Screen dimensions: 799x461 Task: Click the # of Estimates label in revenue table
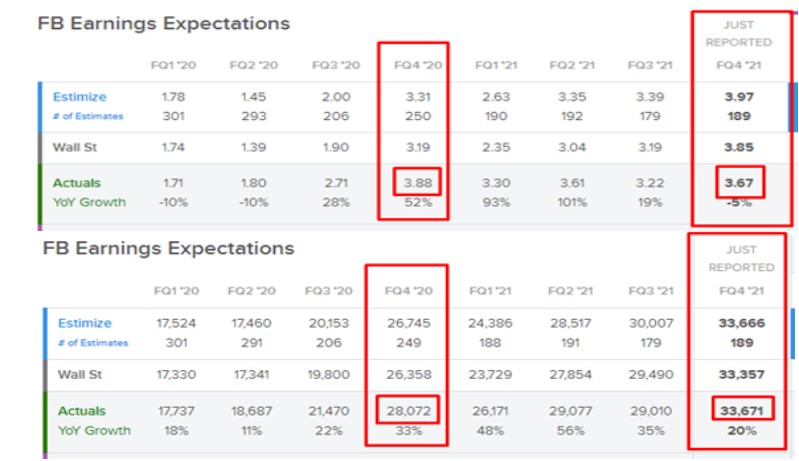pos(93,343)
